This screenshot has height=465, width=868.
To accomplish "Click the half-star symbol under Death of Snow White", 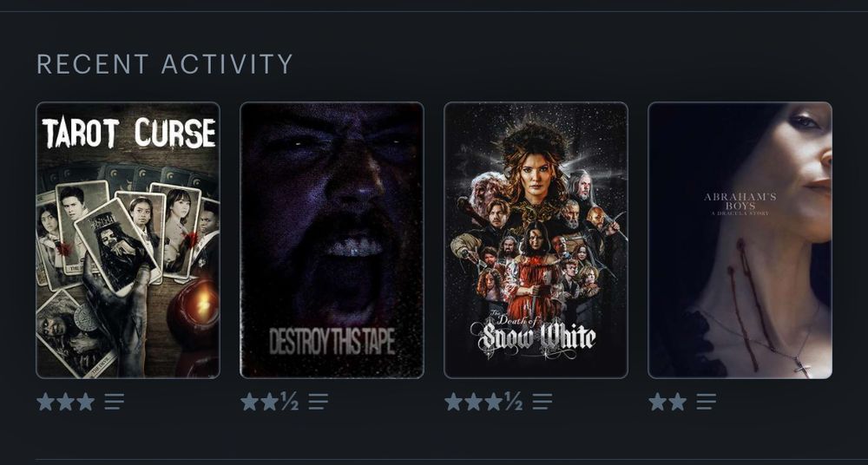I will coord(513,402).
